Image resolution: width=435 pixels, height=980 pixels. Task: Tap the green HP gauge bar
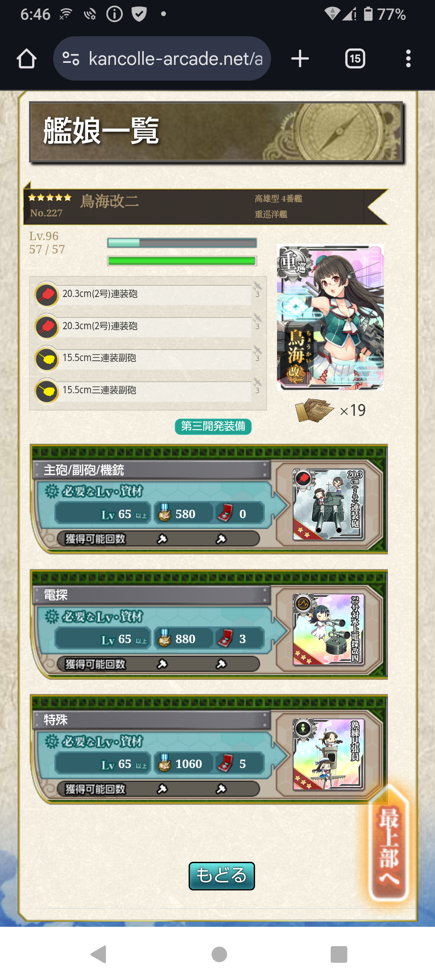click(182, 261)
